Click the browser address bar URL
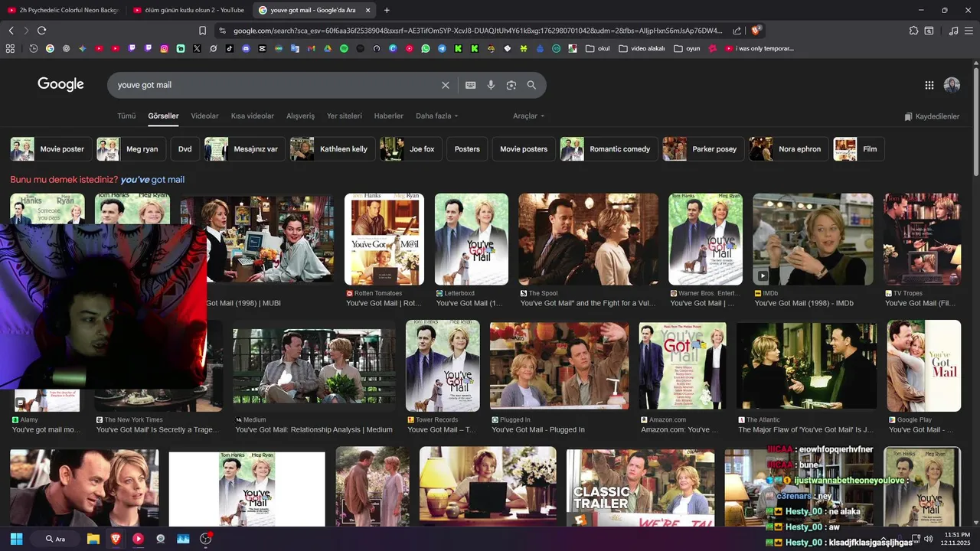The height and width of the screenshot is (551, 980). [x=477, y=31]
